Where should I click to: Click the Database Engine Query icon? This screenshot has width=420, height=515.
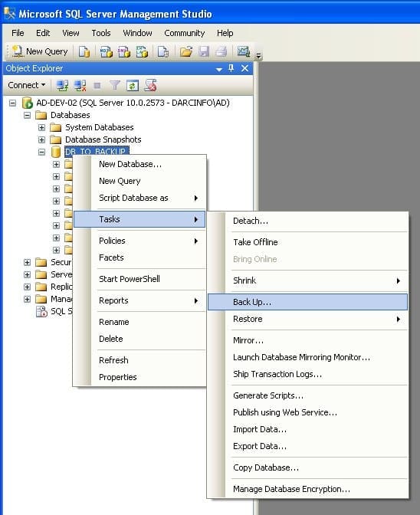[84, 51]
